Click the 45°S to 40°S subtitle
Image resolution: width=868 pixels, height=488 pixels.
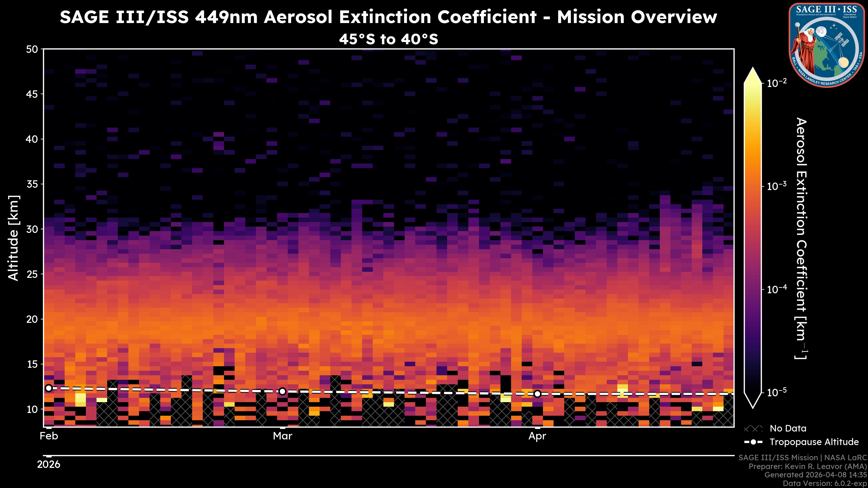(388, 39)
